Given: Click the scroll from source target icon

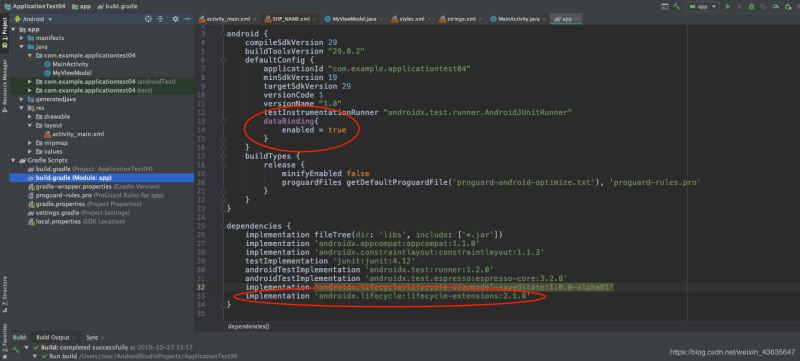Looking at the screenshot, I should 148,19.
